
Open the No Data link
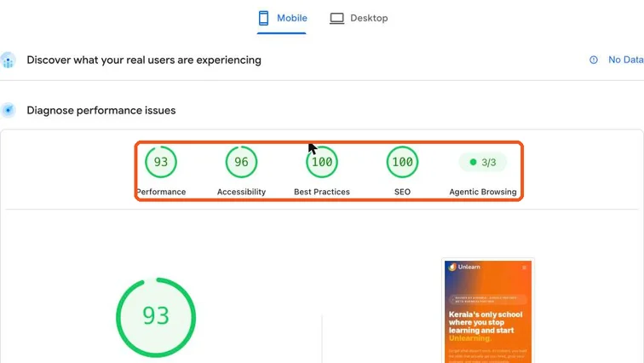tap(625, 60)
